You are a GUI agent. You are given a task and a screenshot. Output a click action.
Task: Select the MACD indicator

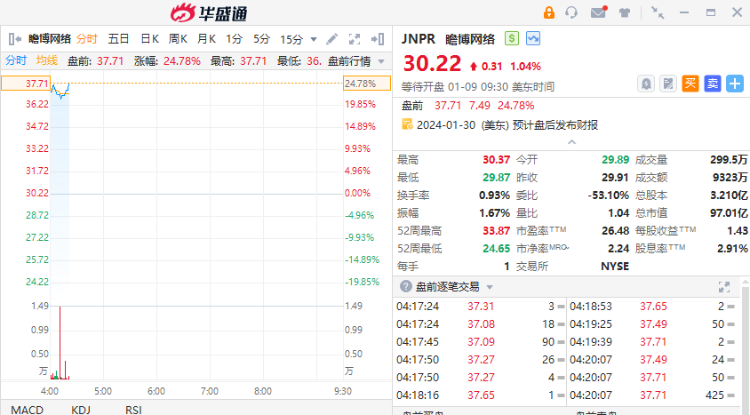click(x=27, y=409)
